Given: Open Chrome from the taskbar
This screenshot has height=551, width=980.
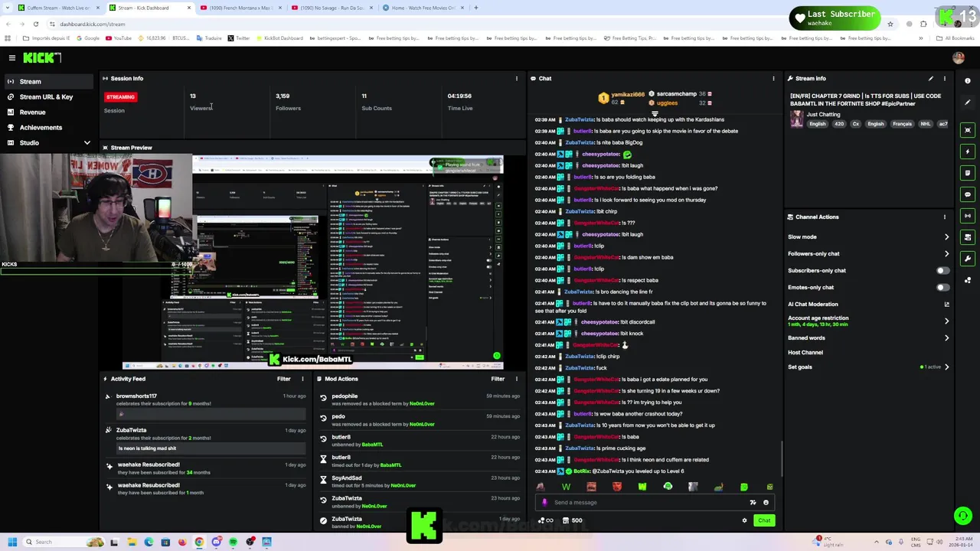Looking at the screenshot, I should [x=199, y=542].
